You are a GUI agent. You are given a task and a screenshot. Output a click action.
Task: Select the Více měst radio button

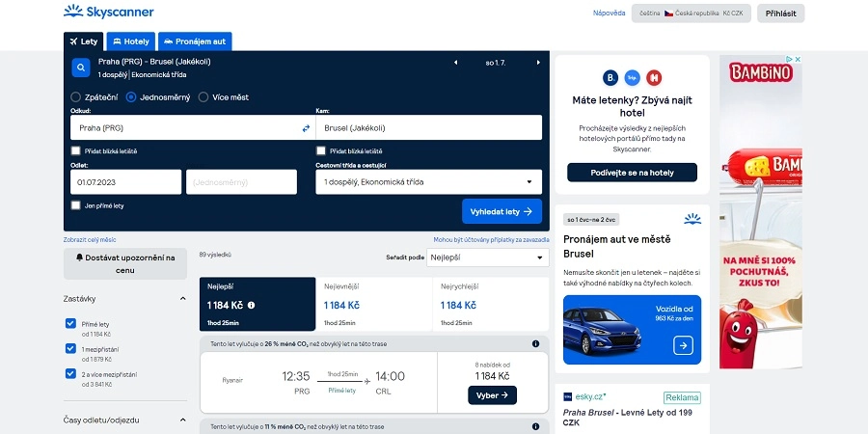pos(203,97)
